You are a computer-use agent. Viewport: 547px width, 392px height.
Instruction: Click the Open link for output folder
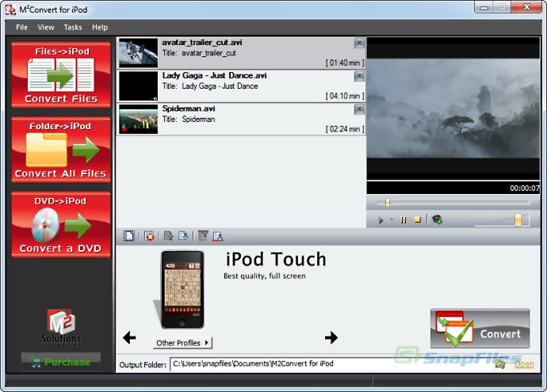(524, 364)
